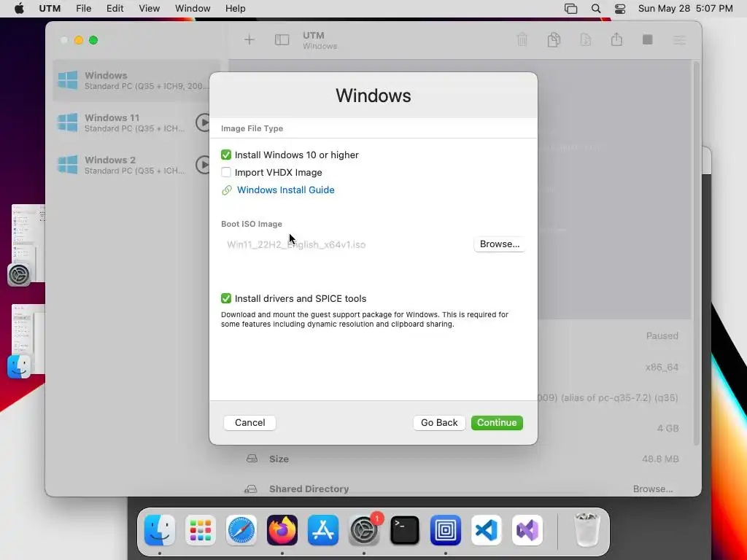Click the date and time in menu bar
The image size is (747, 560).
(x=685, y=9)
